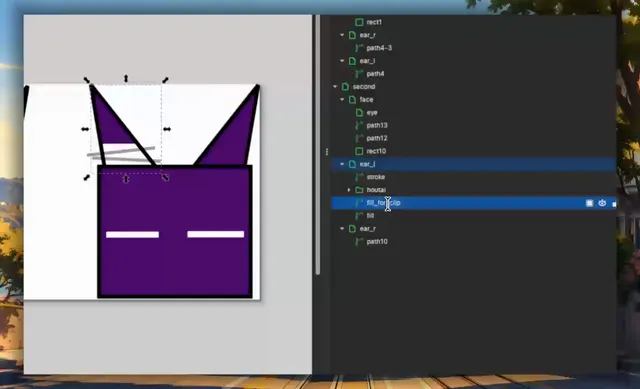Screen dimensions: 640x389
Task: Click the folder icon beside houtai
Action: click(359, 190)
